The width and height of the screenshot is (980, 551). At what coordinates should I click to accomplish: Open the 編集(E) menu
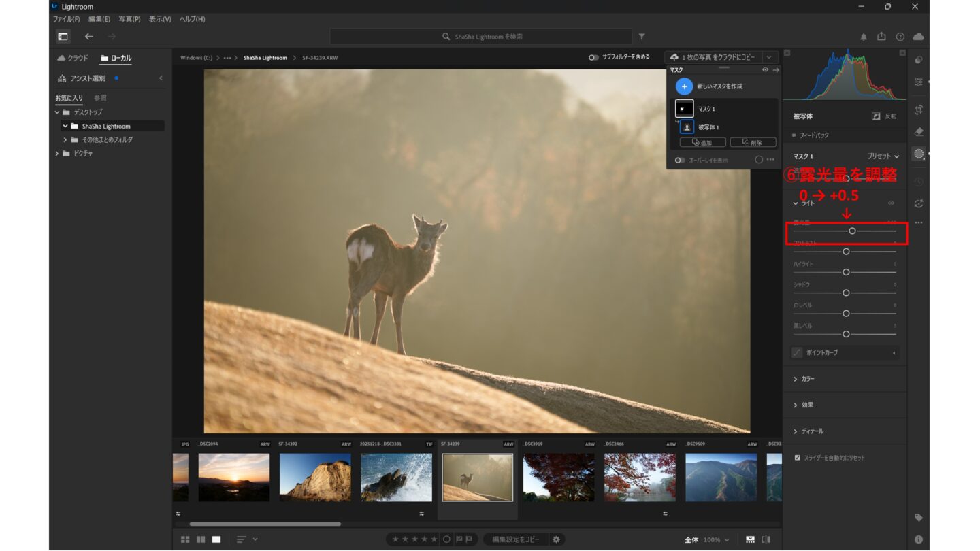click(x=99, y=19)
